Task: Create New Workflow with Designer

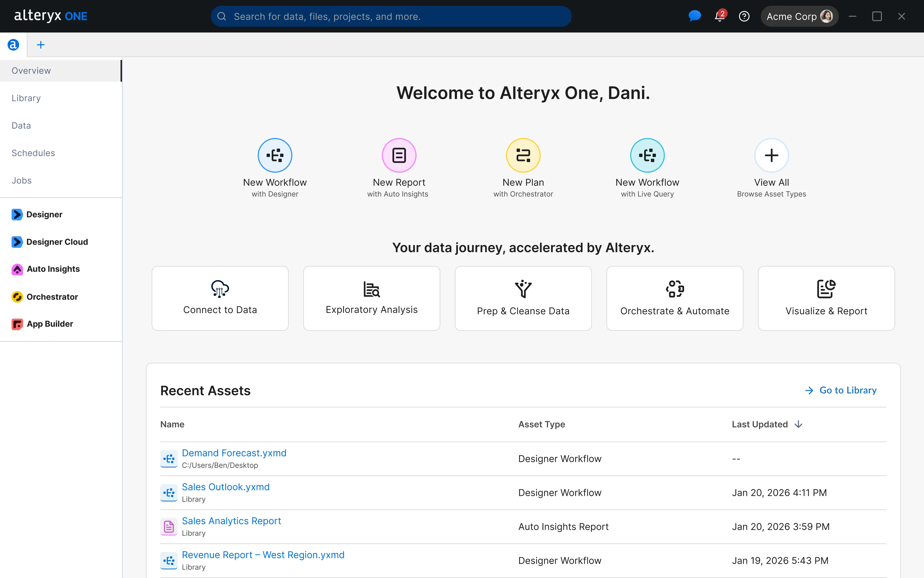Action: coord(275,156)
